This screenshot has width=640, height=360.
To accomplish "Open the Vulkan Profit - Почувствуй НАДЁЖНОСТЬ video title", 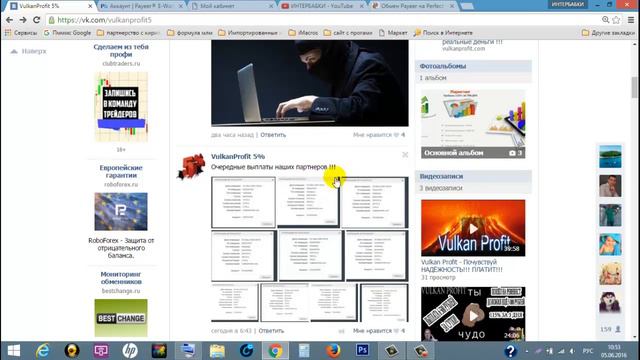I will click(462, 266).
